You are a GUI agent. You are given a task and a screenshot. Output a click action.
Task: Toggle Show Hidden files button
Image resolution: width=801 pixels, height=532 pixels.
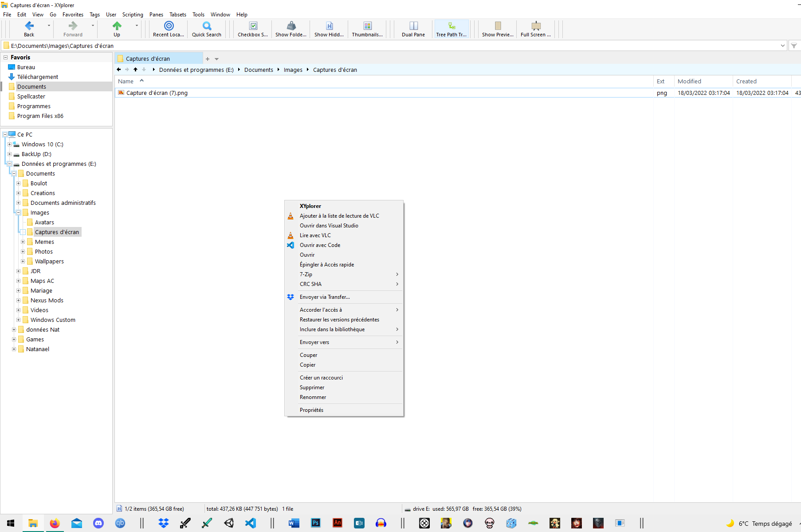click(329, 26)
